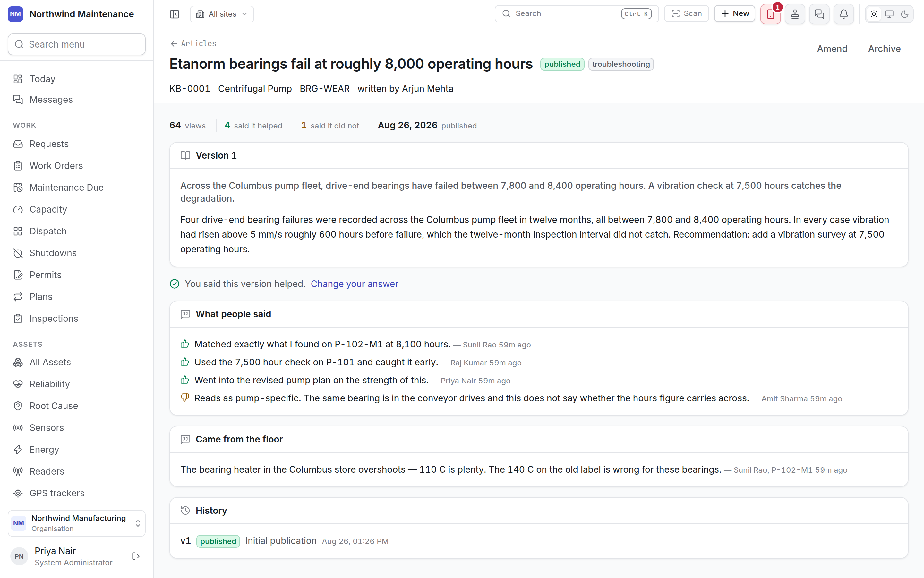This screenshot has width=924, height=578.
Task: Open Shutdowns in sidebar
Action: coord(77,253)
